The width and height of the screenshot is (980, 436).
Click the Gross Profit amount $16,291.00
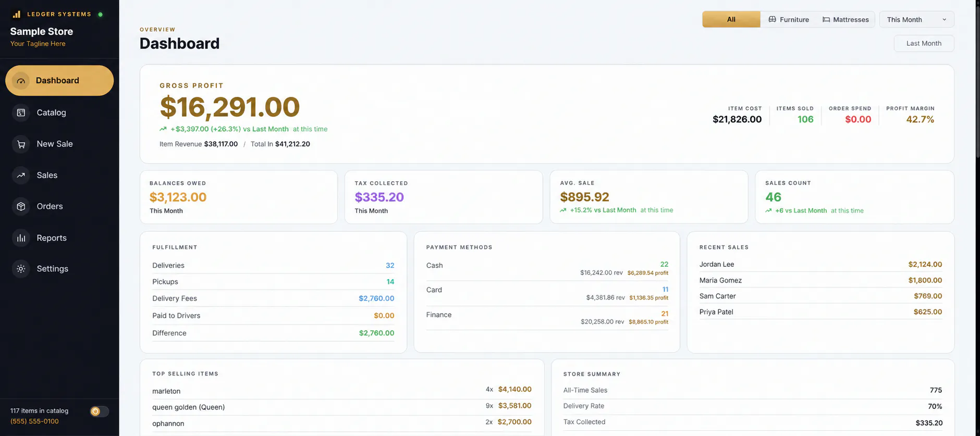(229, 107)
